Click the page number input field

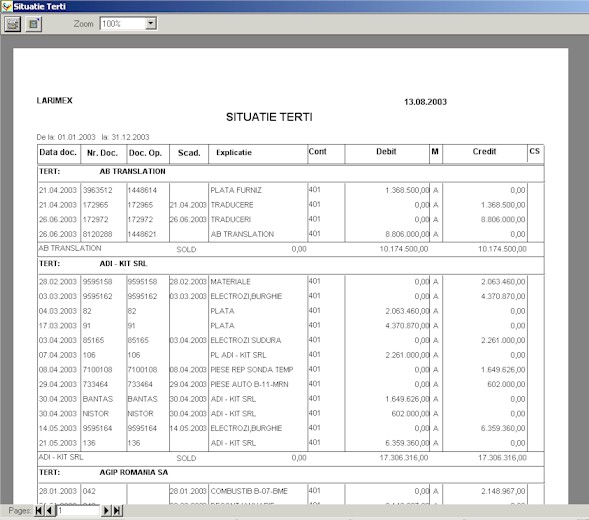point(78,510)
